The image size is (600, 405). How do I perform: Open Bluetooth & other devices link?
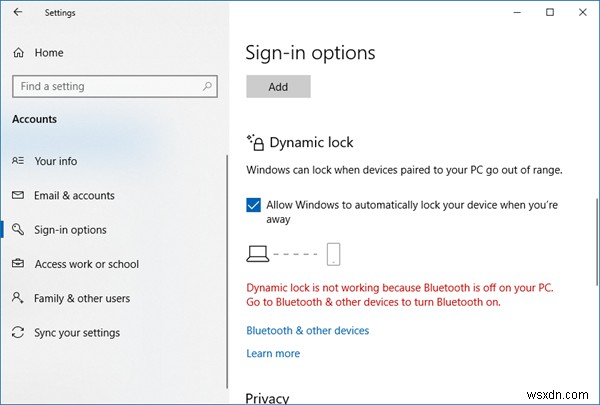coord(308,330)
